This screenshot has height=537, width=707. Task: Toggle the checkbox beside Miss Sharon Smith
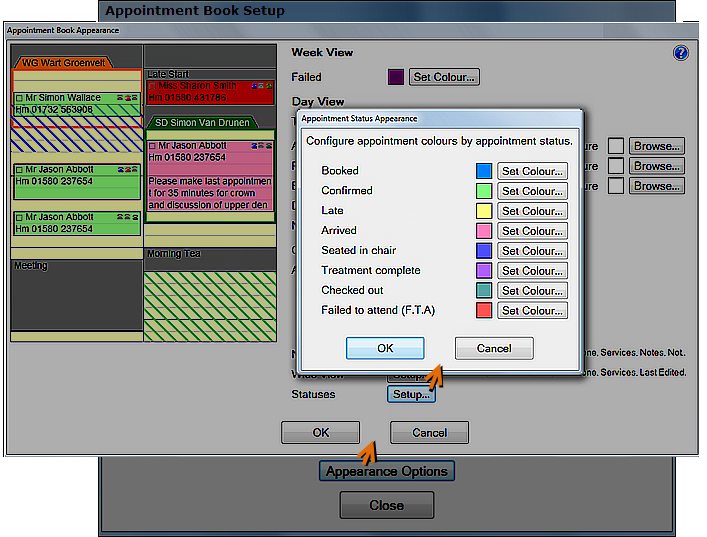[x=152, y=86]
